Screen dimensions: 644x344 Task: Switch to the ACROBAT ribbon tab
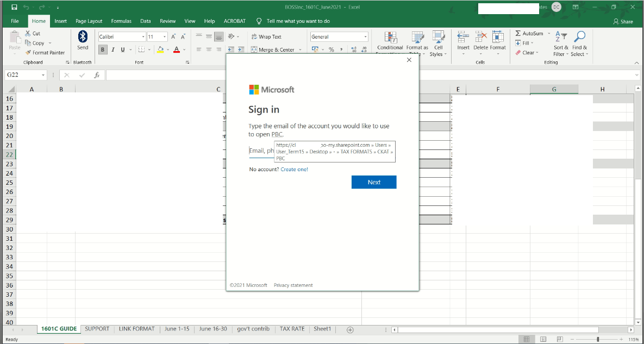[235, 21]
